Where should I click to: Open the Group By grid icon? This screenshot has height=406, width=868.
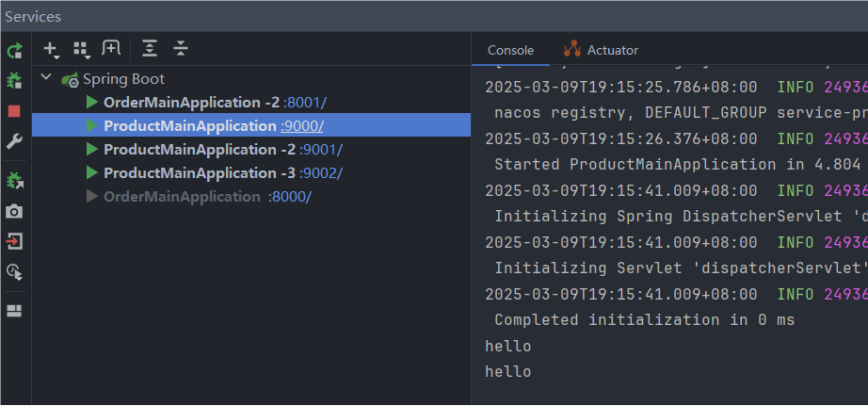tap(81, 49)
